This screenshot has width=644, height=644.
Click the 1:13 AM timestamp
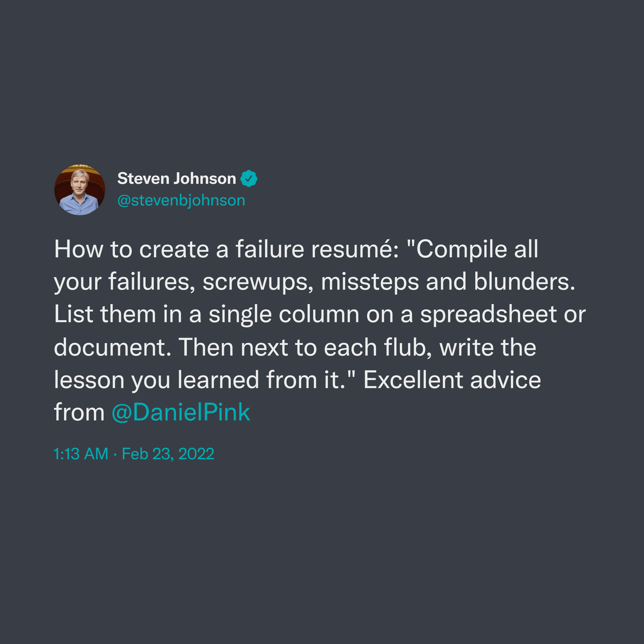[x=81, y=454]
